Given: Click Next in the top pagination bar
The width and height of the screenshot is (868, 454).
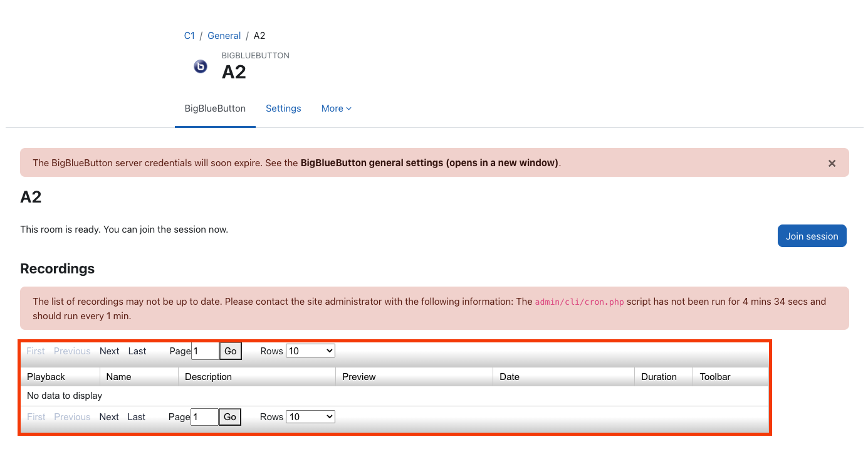Looking at the screenshot, I should [109, 351].
